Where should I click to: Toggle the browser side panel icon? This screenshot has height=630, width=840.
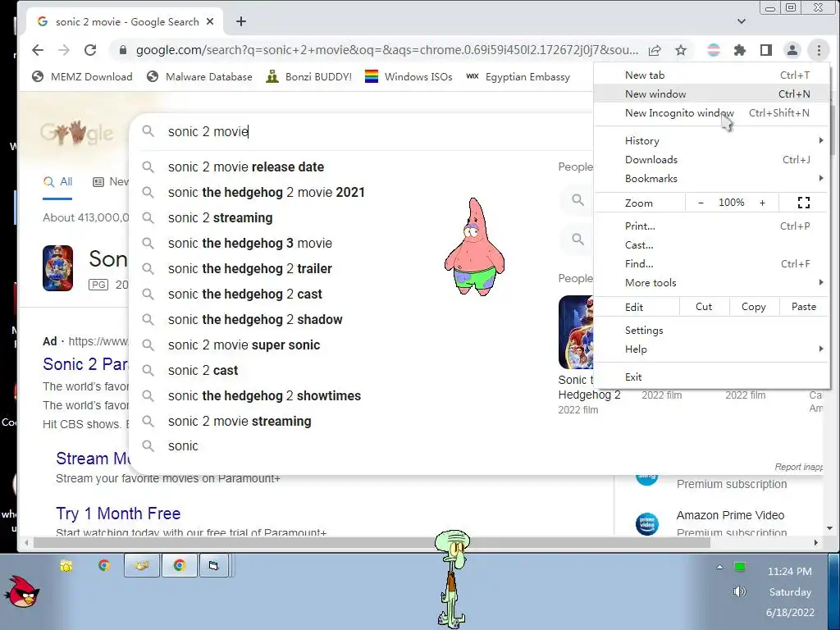(766, 50)
